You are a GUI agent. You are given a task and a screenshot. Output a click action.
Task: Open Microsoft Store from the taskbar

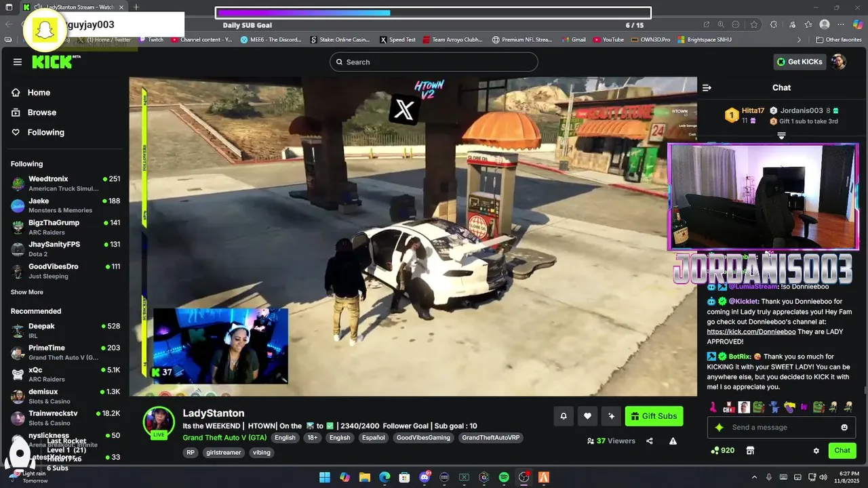point(404,477)
